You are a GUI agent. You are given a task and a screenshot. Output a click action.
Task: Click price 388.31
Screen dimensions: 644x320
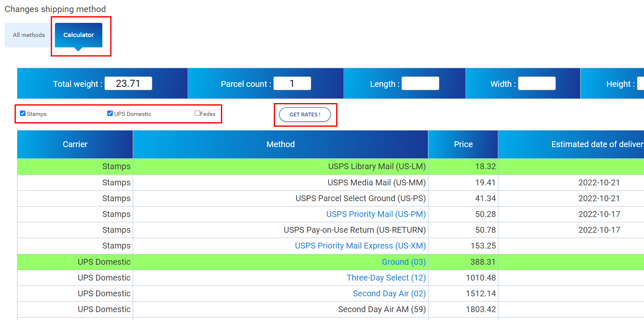point(483,262)
